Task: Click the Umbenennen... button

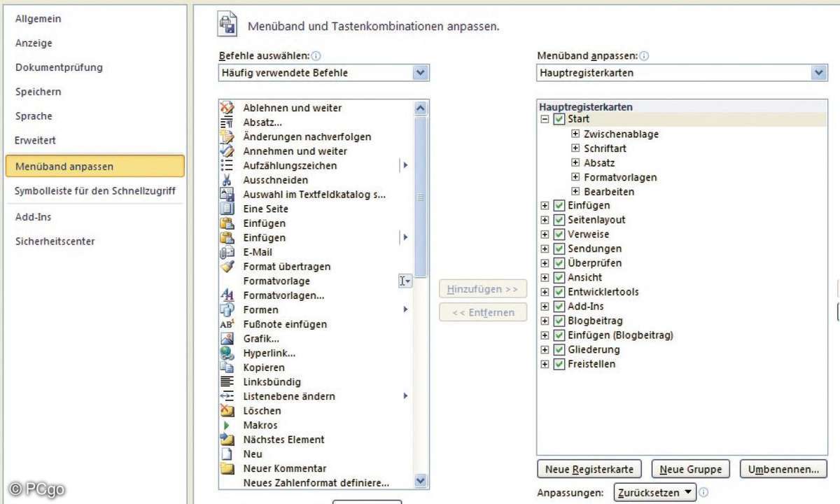Action: 783,469
